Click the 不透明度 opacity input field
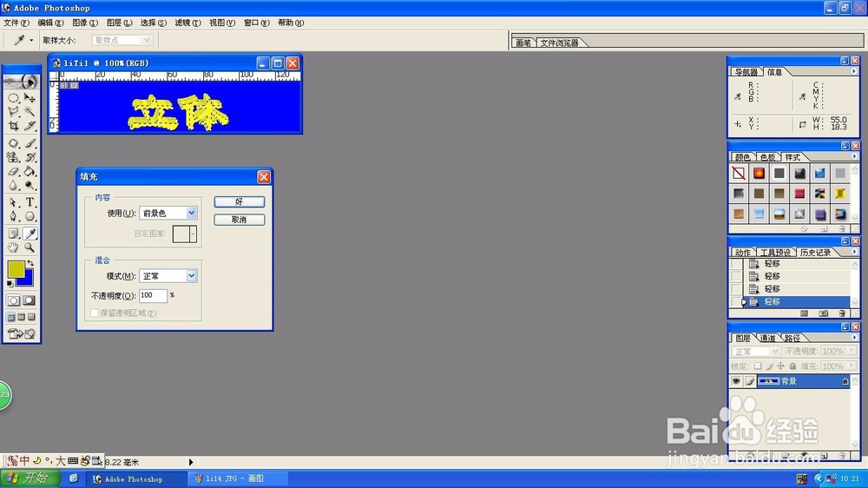This screenshot has width=868, height=488. coord(153,295)
